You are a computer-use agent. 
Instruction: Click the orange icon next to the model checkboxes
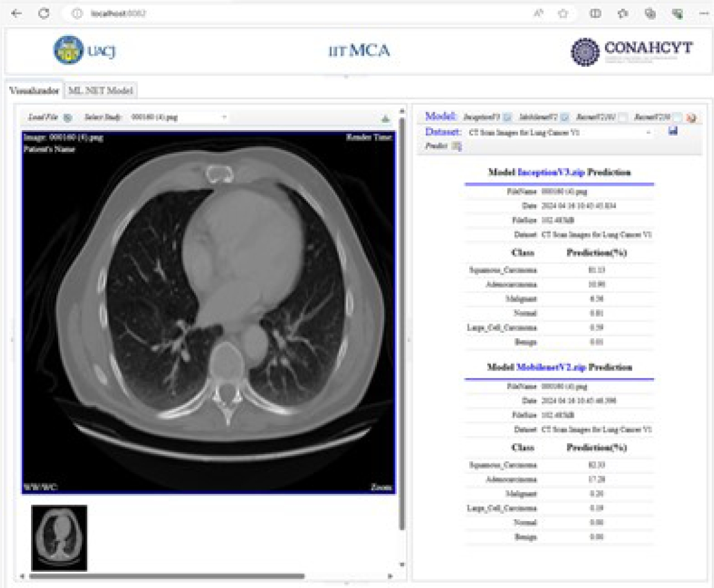[690, 117]
